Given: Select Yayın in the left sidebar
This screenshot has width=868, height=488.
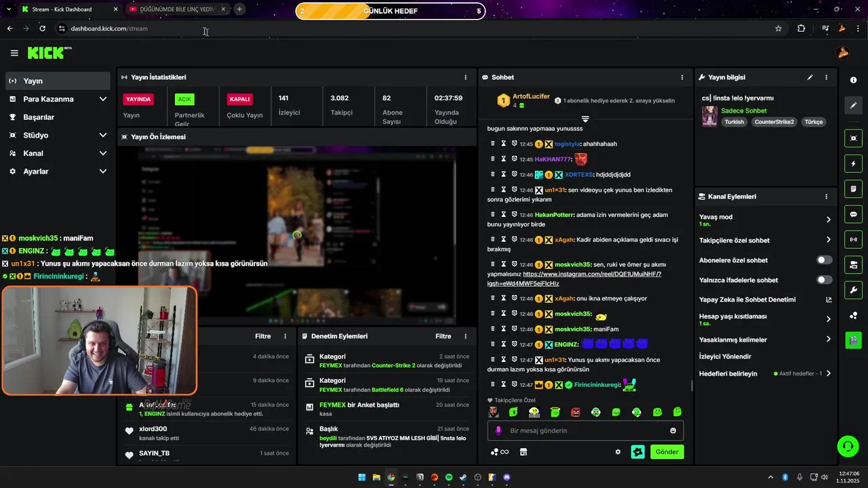Looking at the screenshot, I should tap(58, 81).
